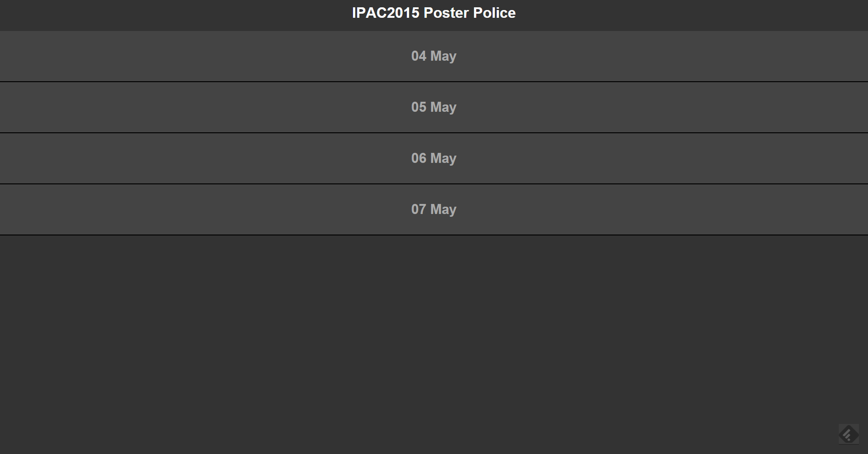868x454 pixels.
Task: Open the 05 May poster list
Action: 434,107
